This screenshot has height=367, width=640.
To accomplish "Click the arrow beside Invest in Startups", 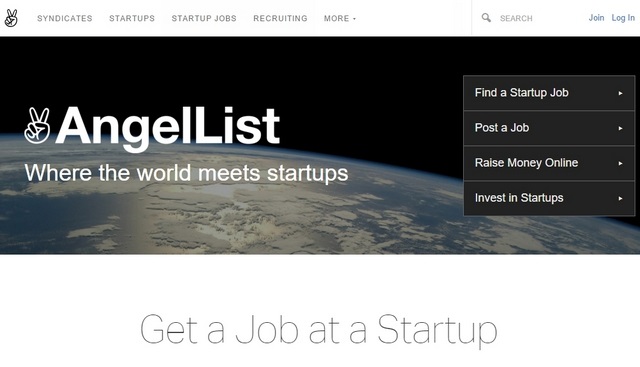I will click(620, 198).
